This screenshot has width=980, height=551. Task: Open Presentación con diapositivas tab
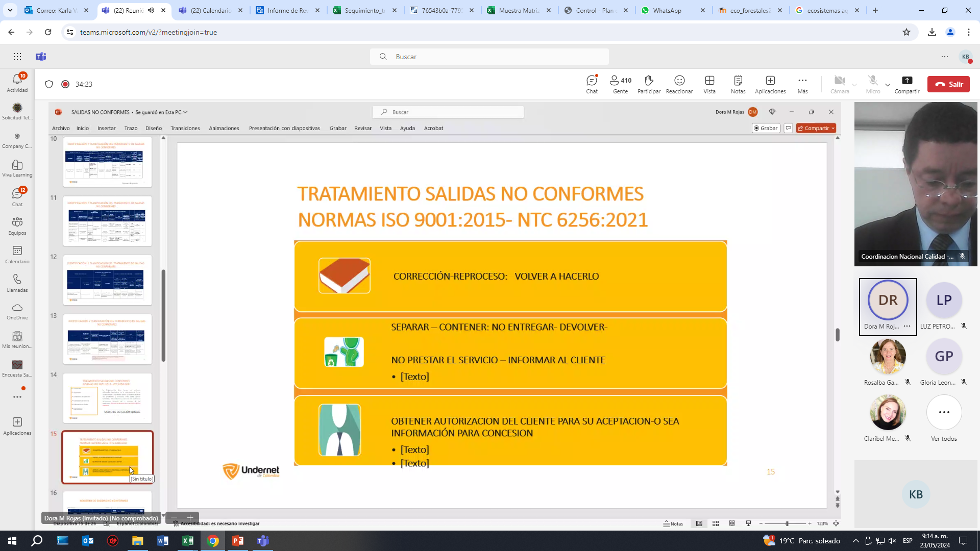(x=284, y=128)
